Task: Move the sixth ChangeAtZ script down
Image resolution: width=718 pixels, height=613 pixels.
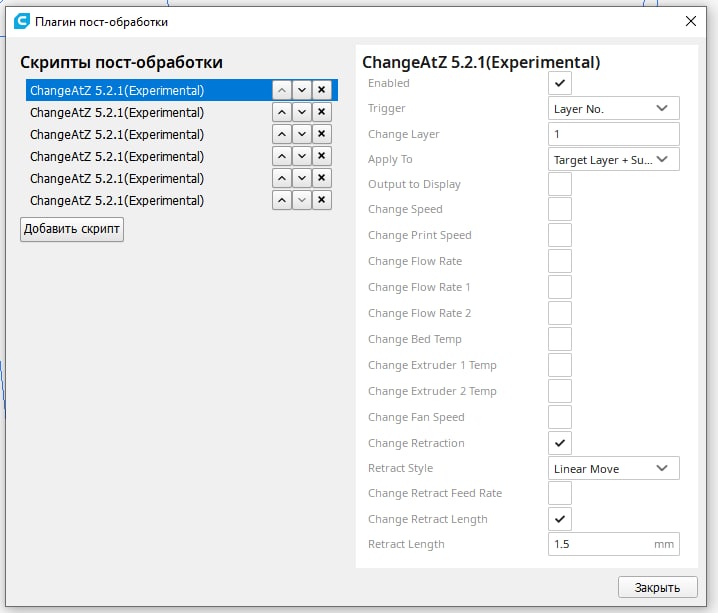Action: pos(302,200)
